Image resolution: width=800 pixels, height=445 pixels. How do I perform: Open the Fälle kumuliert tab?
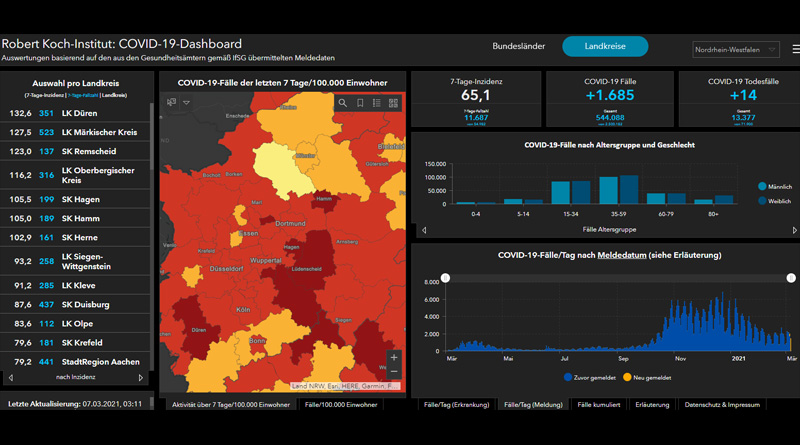[x=598, y=405]
